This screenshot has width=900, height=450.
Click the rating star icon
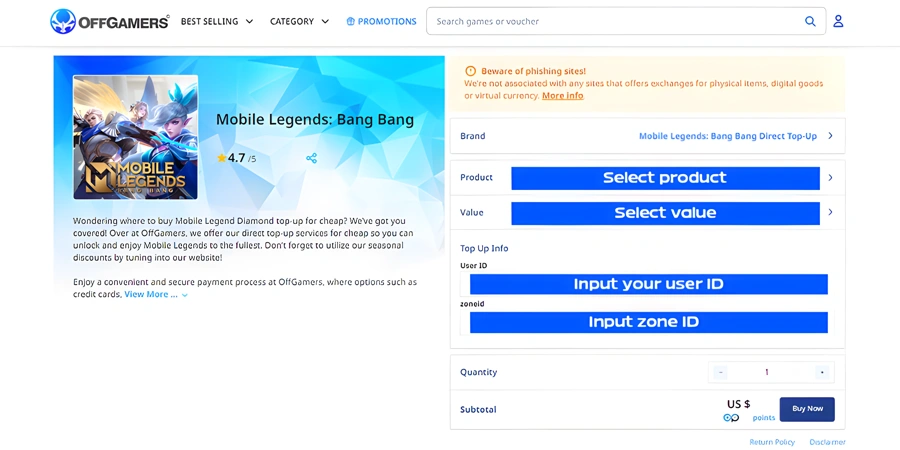[221, 158]
